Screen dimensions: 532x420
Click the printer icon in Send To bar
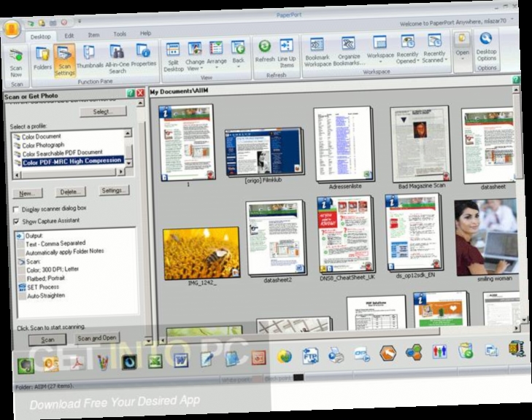pos(336,355)
